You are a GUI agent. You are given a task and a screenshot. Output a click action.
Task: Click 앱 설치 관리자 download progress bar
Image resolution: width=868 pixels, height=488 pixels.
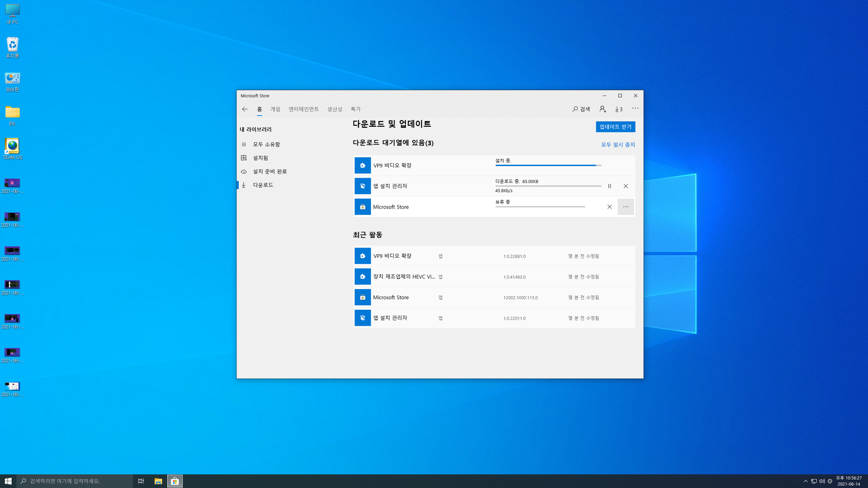coord(548,186)
